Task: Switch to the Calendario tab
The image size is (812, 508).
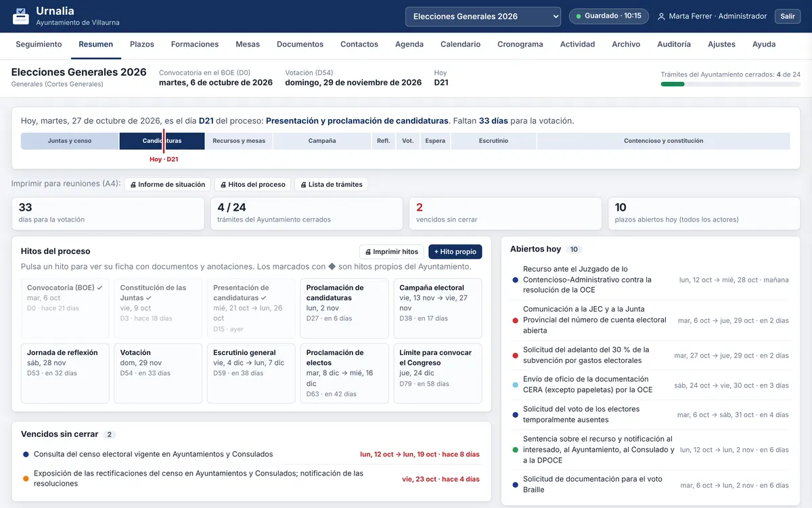Action: tap(460, 44)
